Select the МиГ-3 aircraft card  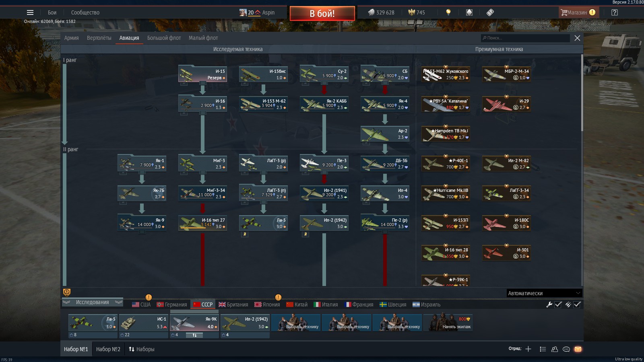(x=202, y=163)
